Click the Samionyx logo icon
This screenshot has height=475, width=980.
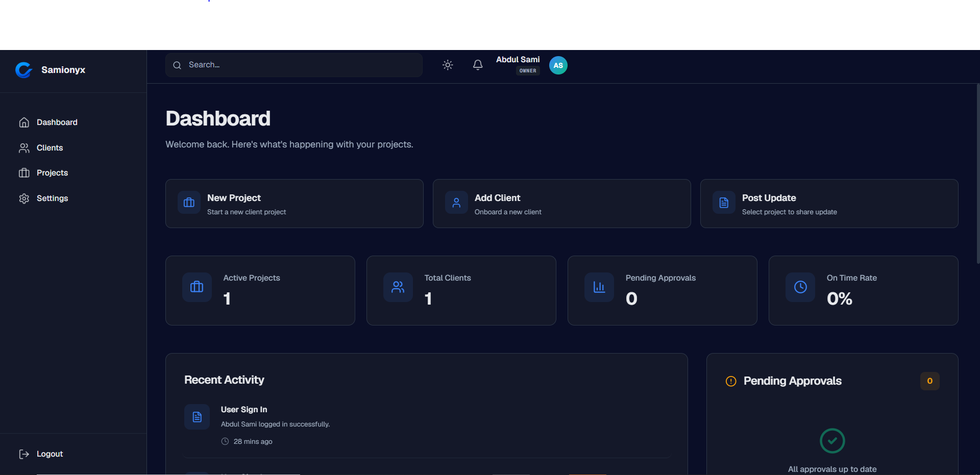click(x=23, y=70)
